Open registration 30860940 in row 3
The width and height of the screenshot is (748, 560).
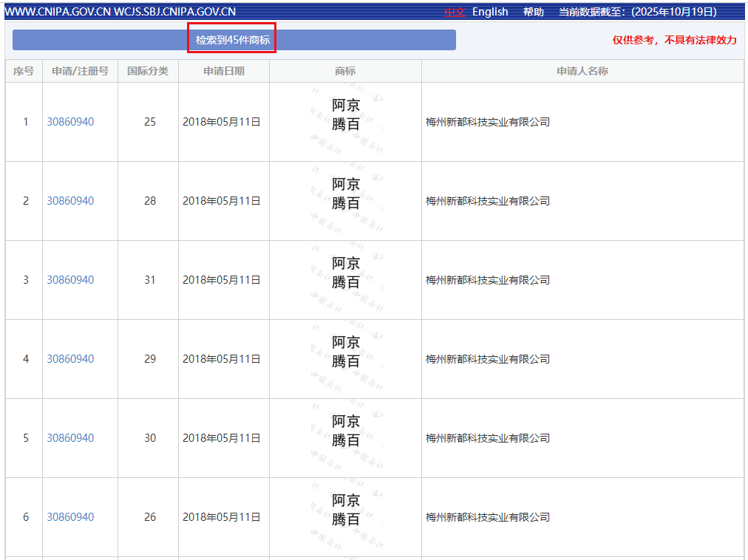(x=71, y=280)
